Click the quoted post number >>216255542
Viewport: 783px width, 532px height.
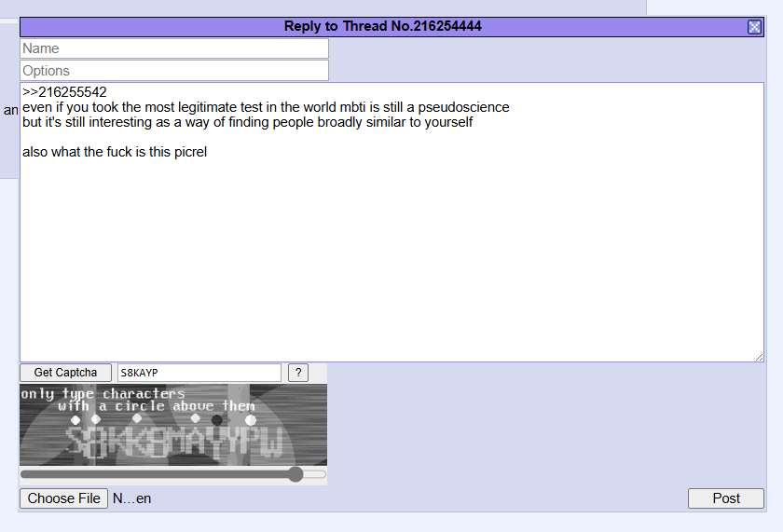pyautogui.click(x=64, y=92)
